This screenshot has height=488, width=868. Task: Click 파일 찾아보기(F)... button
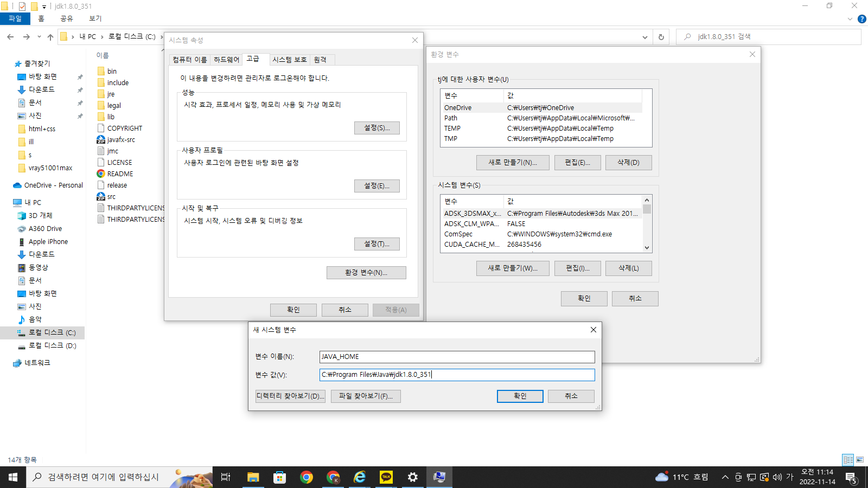(366, 396)
